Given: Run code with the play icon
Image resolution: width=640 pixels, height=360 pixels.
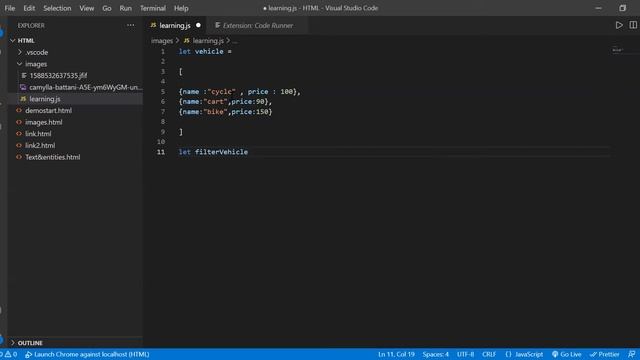Looking at the screenshot, I should pyautogui.click(x=619, y=25).
